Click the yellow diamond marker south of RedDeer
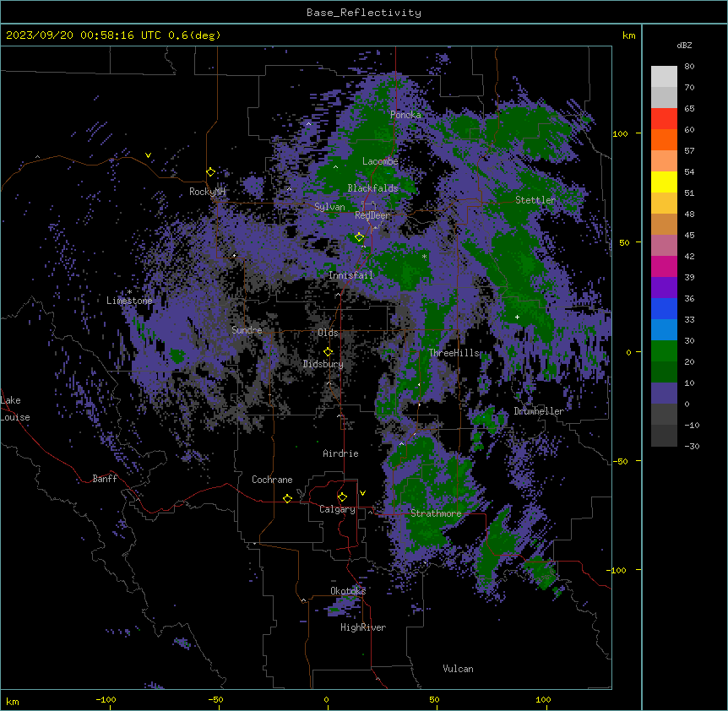728x711 pixels. (359, 237)
